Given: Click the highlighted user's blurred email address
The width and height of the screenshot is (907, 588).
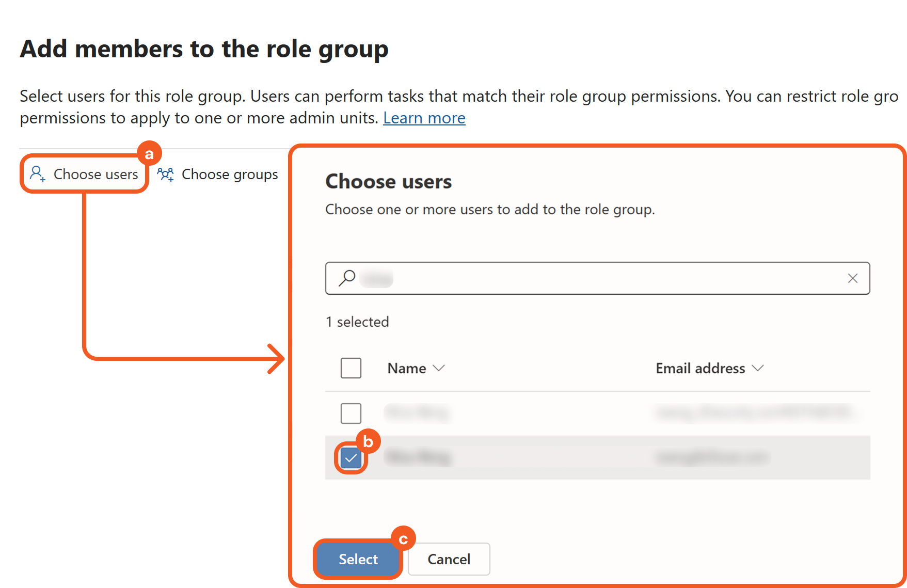Looking at the screenshot, I should tap(712, 457).
